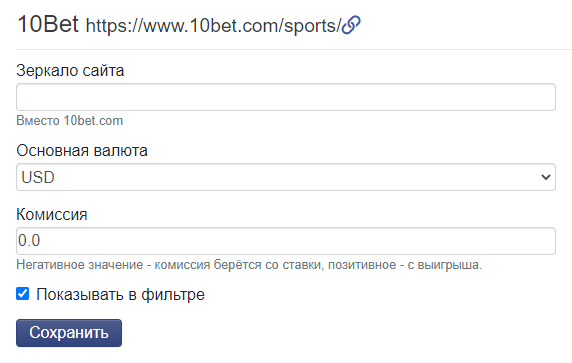The width and height of the screenshot is (572, 363).
Task: Click the Сохранить button
Action: click(69, 333)
